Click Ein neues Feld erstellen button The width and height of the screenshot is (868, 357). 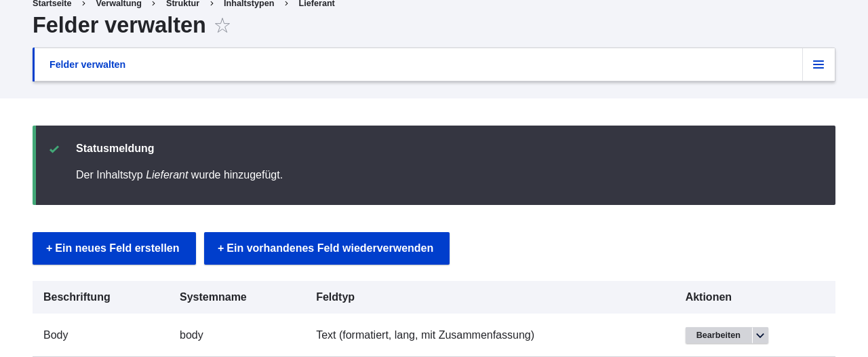coord(114,248)
